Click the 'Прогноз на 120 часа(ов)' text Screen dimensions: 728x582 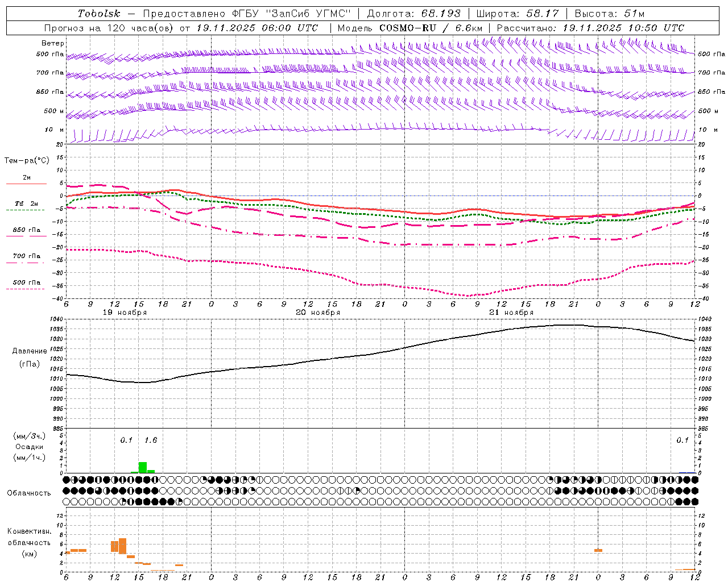(110, 28)
